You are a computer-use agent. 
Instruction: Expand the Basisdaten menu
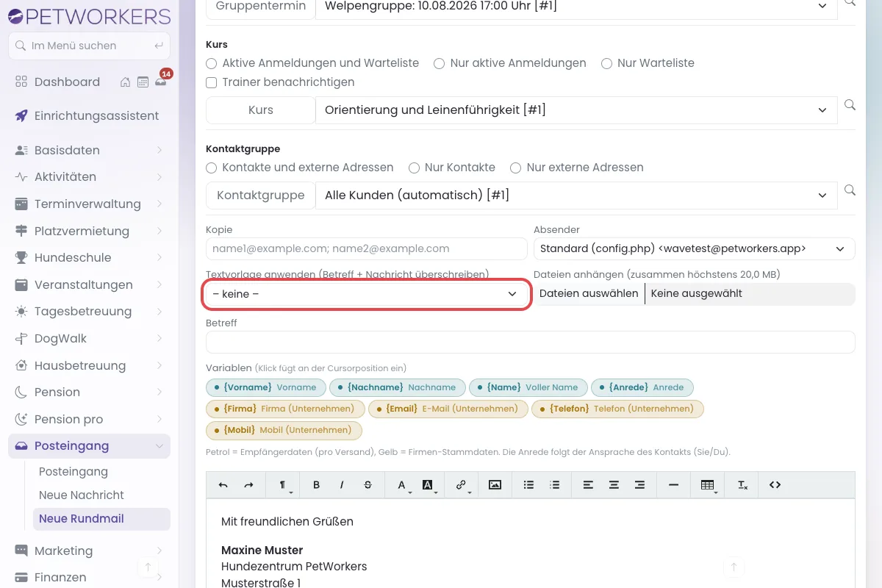click(89, 150)
